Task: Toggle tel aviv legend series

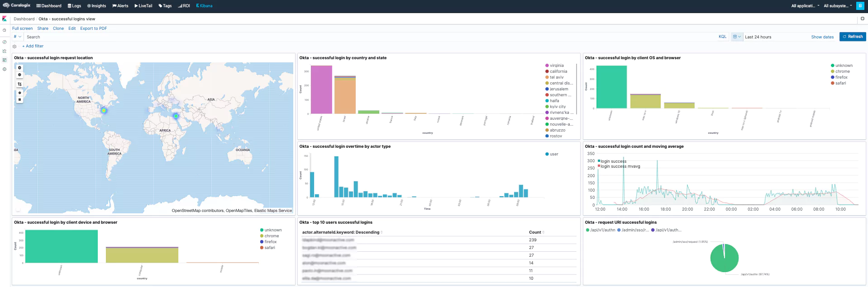Action: coord(554,77)
